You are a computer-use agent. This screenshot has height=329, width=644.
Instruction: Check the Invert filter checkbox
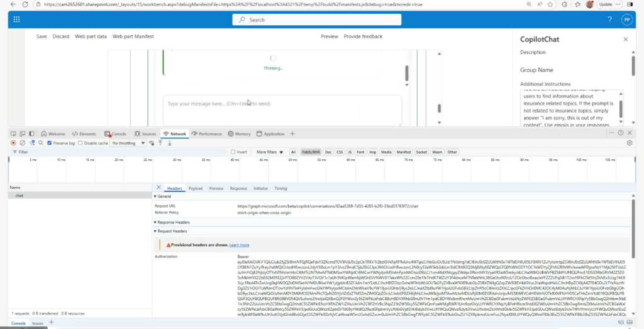click(233, 152)
